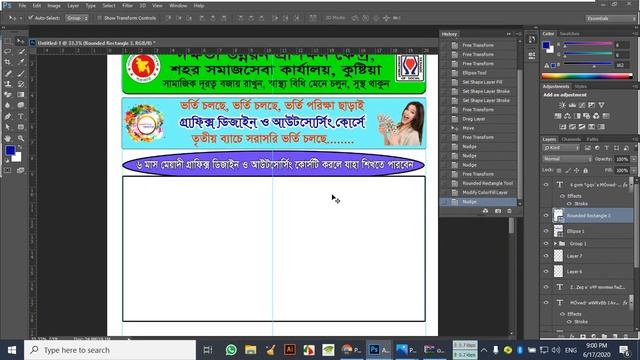
Task: Switch to the Paths tab
Action: tap(592, 139)
